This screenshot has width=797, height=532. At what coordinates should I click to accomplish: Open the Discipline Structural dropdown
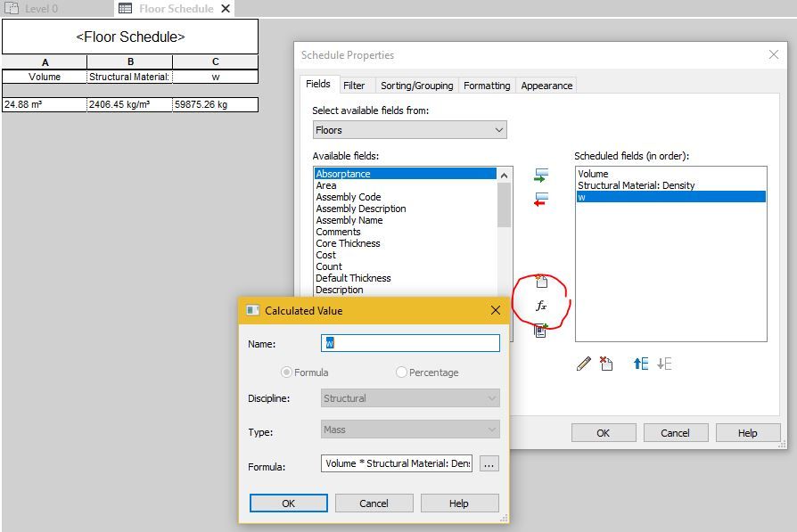(x=410, y=398)
